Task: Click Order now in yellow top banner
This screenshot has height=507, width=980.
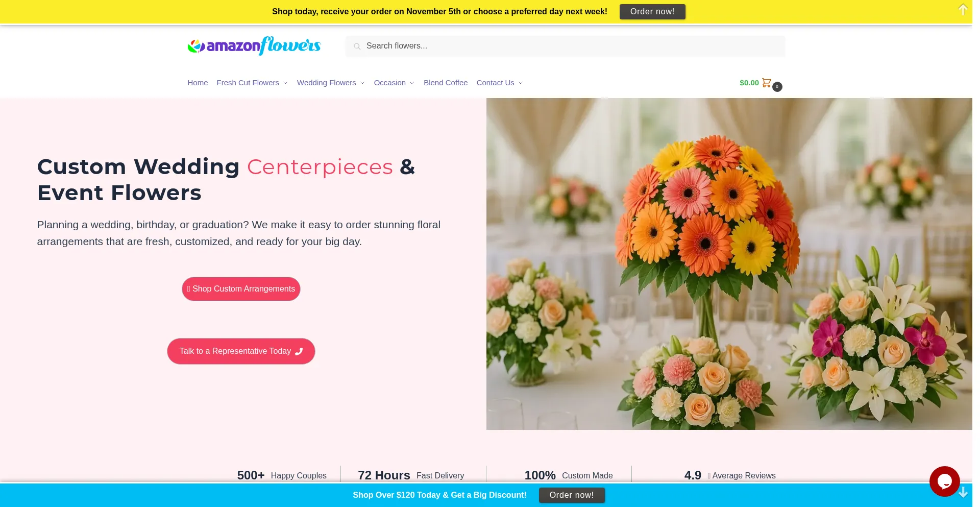Action: [x=652, y=12]
